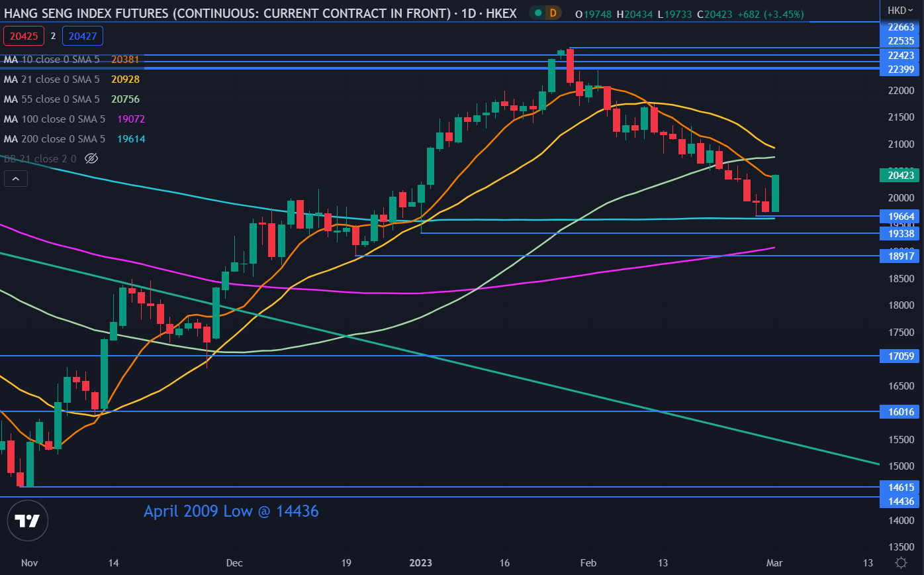This screenshot has width=924, height=575.
Task: Click the green 20423 current price label
Action: (901, 176)
